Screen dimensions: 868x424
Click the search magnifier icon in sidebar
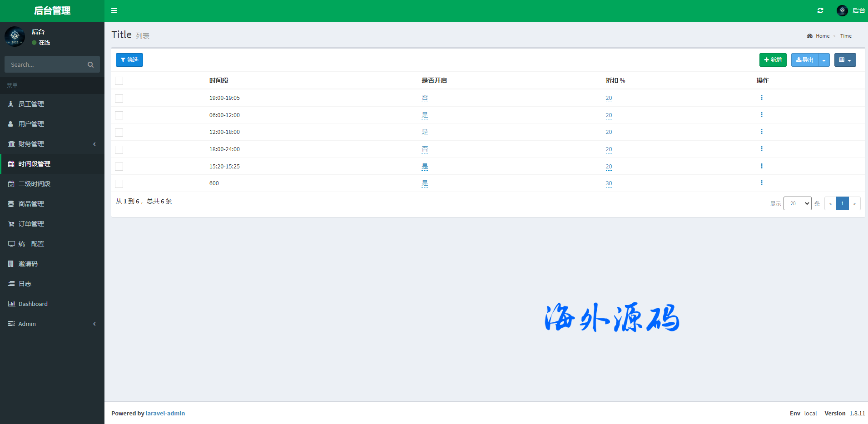[90, 65]
